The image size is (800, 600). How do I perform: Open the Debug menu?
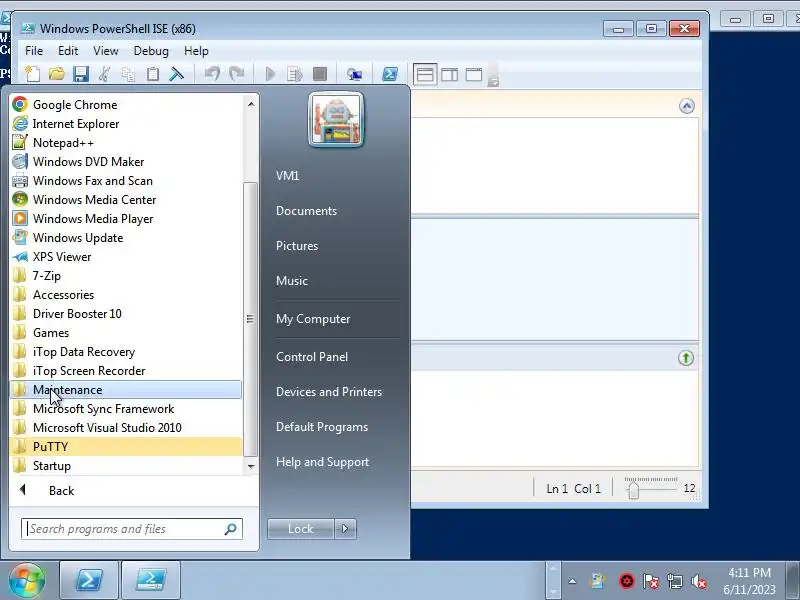click(151, 51)
